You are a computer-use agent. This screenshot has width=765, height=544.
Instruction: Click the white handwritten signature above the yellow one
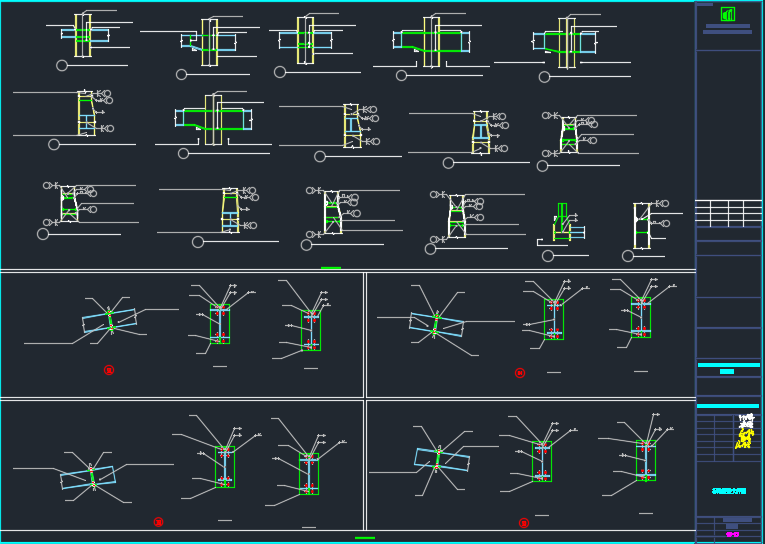746,420
